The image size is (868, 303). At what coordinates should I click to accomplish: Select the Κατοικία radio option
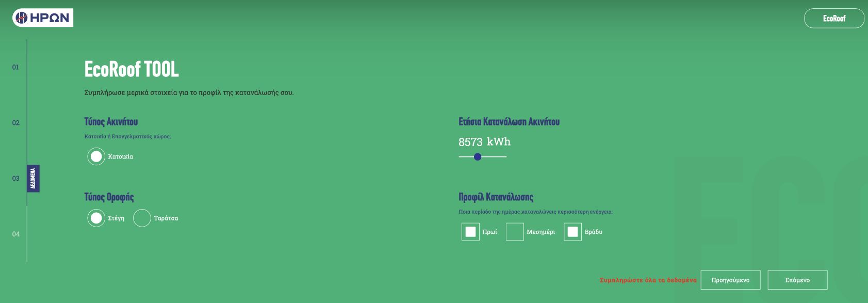point(96,156)
